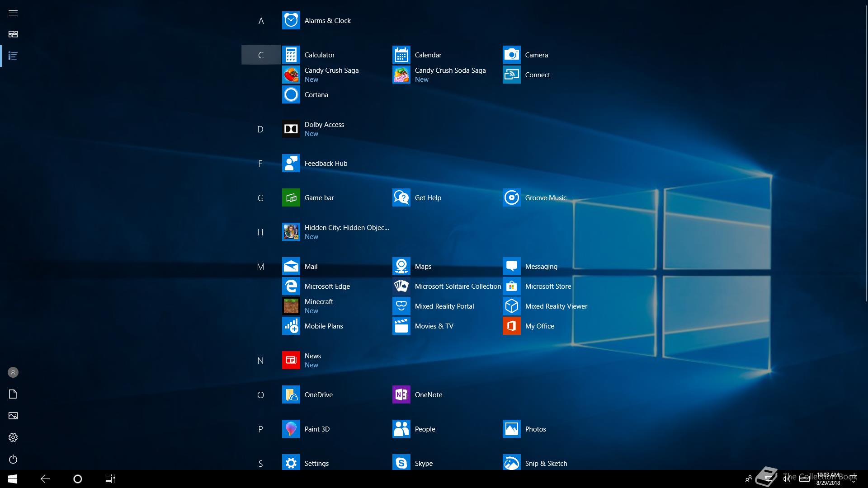
Task: Open Candy Crush Saga icon
Action: coord(291,75)
